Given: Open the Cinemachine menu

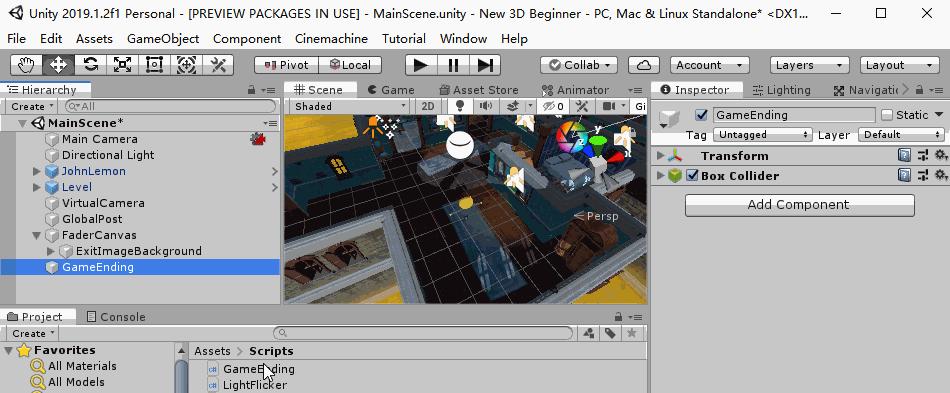Looking at the screenshot, I should tap(331, 39).
